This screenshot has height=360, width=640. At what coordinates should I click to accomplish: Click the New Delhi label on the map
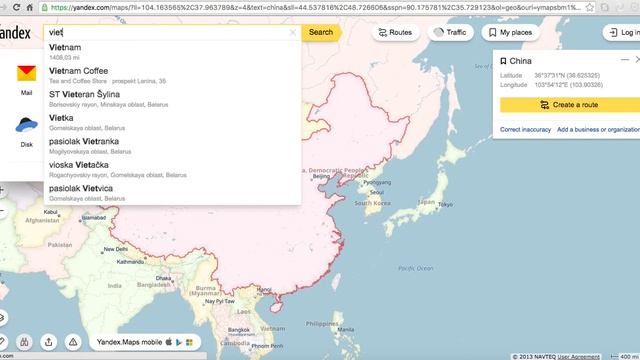click(116, 249)
